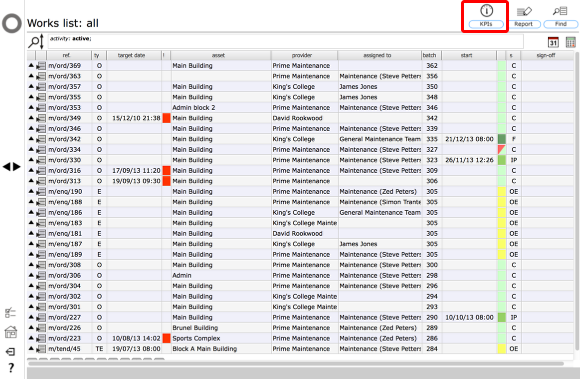Click dark green status cell for m/ord/342
The height and width of the screenshot is (379, 580).
502,139
